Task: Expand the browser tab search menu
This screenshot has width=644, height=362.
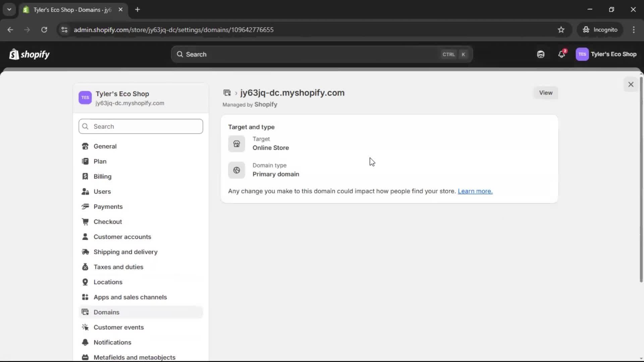Action: 9,9
